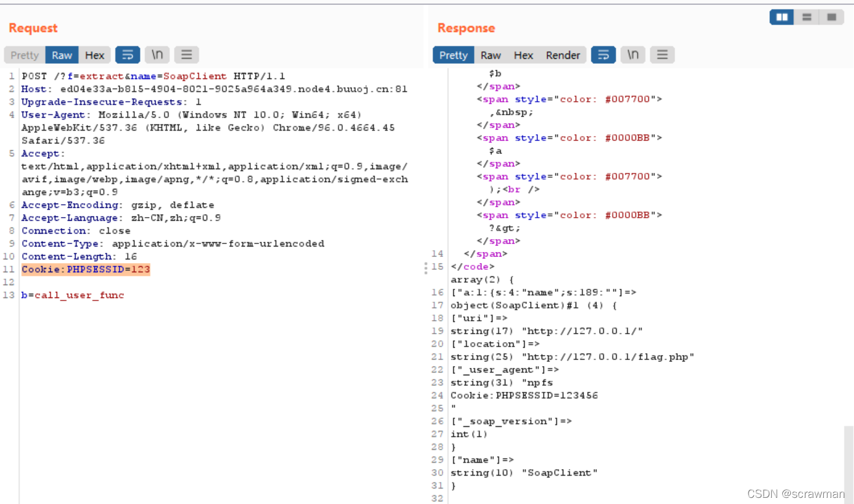Click the Connection: close header line
Viewport: 854px width, 504px height.
pyautogui.click(x=76, y=231)
